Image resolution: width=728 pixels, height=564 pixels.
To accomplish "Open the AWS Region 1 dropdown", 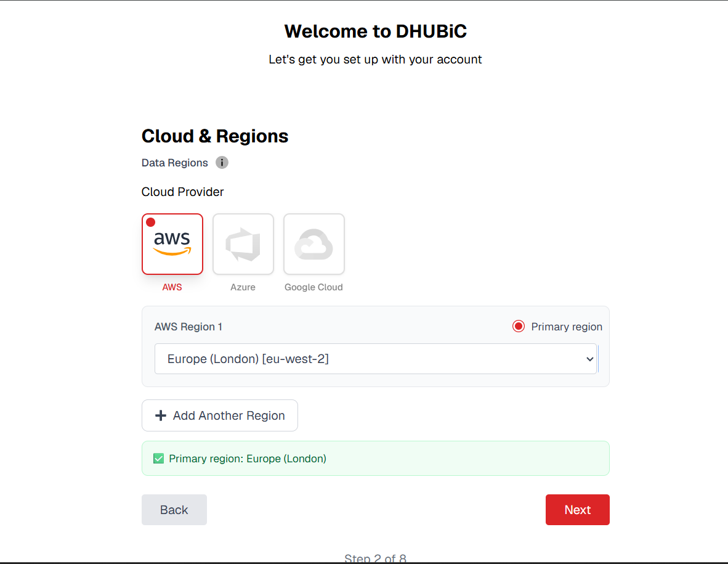I will 375,359.
